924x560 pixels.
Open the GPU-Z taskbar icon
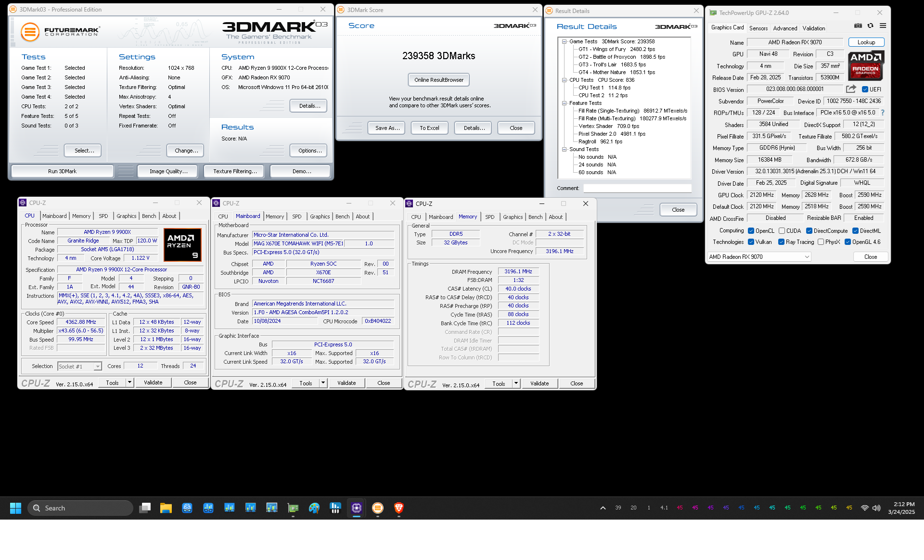293,508
